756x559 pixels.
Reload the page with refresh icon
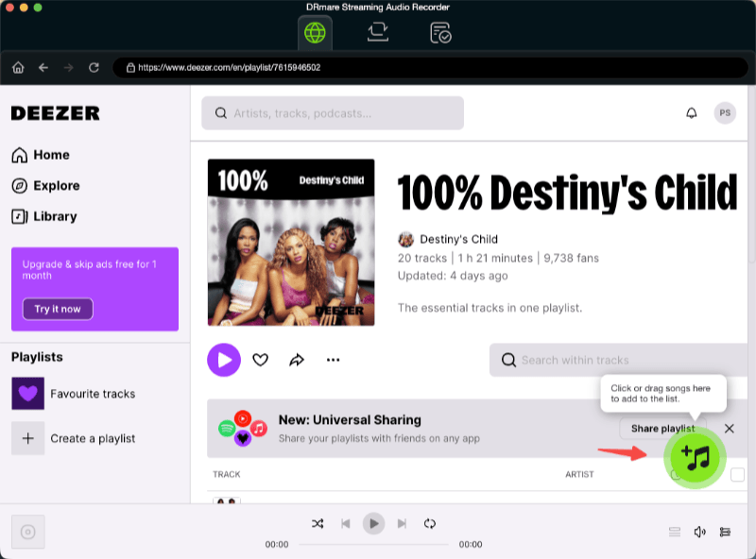click(94, 67)
